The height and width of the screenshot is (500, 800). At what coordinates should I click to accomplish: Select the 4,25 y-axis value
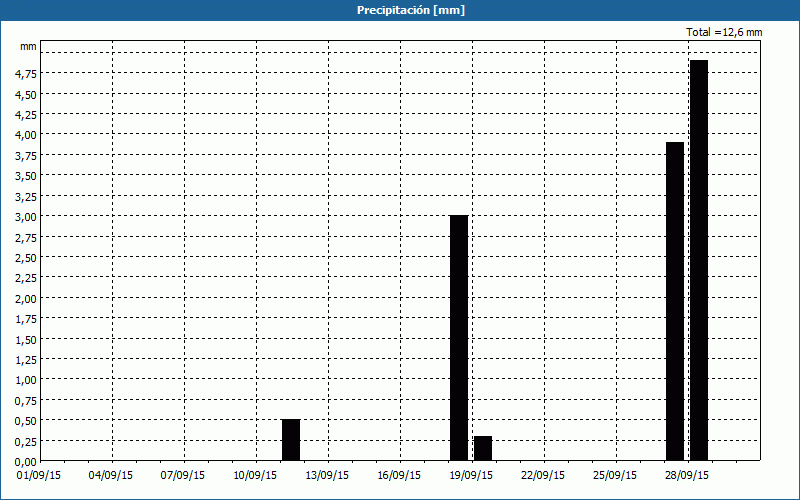26,115
